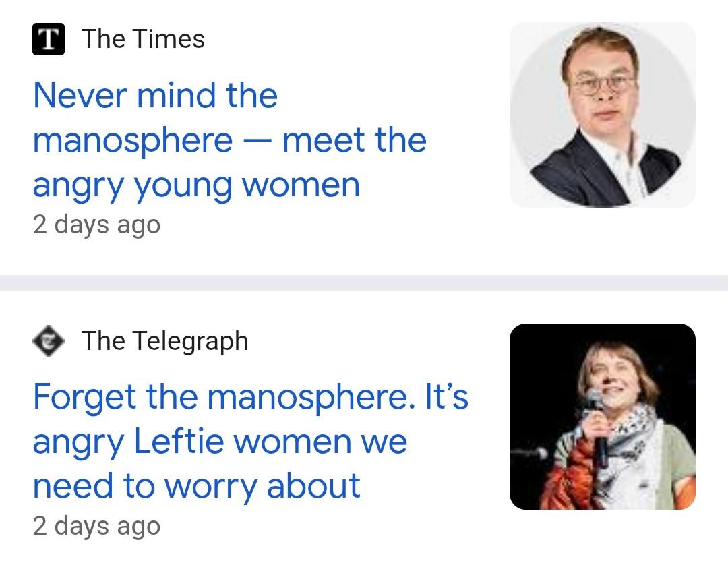Click 'angry young women' in the Times headline
The image size is (728, 567).
(196, 185)
